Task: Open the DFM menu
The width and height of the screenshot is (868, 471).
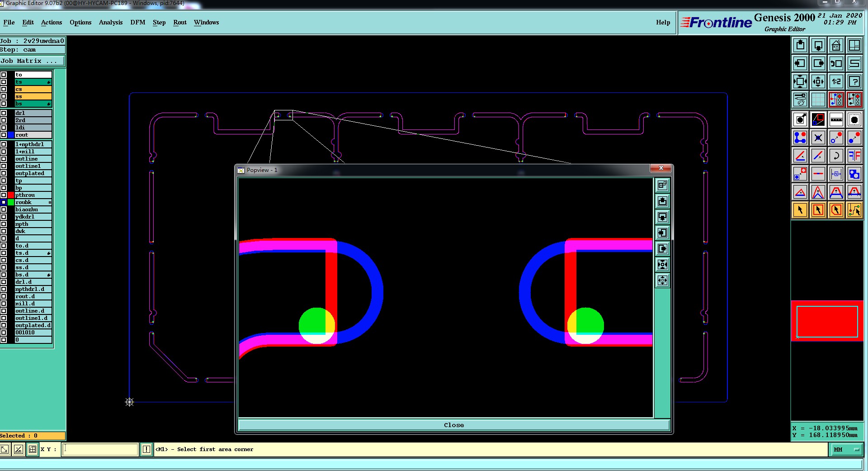Action: pyautogui.click(x=138, y=22)
